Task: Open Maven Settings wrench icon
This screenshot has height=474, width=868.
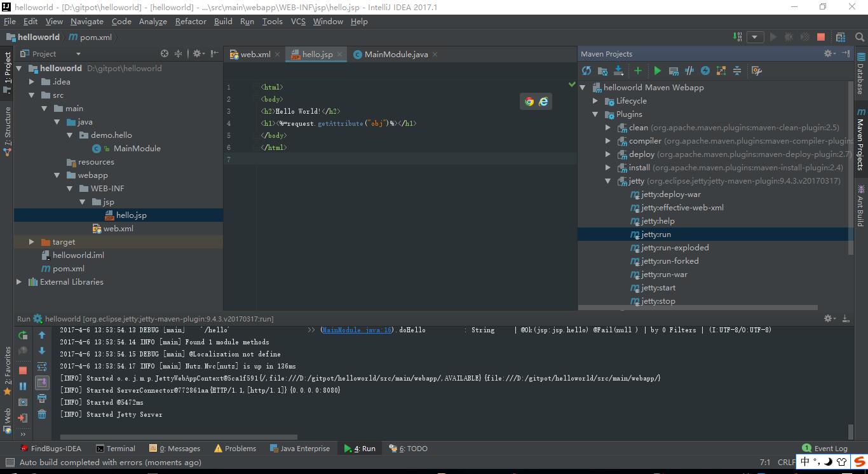Action: (x=756, y=71)
